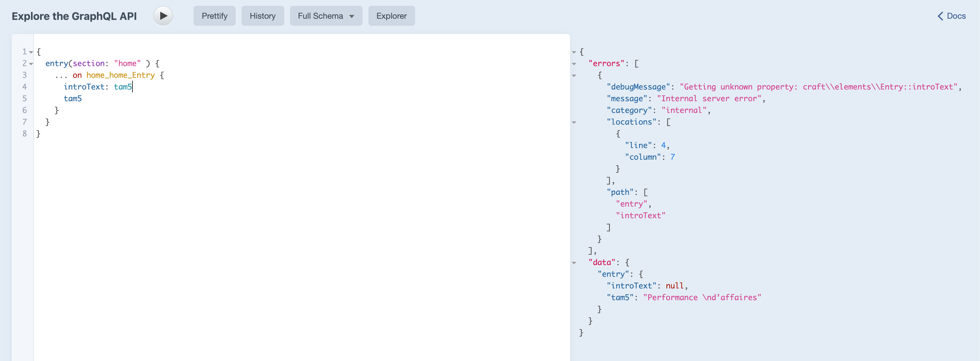Screen dimensions: 980x361
Task: Open the Docs sidebar
Action: [951, 16]
